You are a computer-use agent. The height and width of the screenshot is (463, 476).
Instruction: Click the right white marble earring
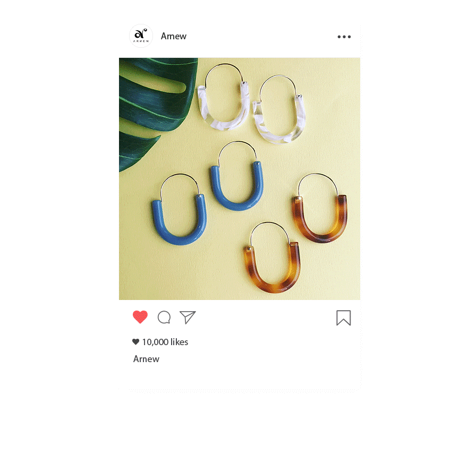tap(279, 109)
